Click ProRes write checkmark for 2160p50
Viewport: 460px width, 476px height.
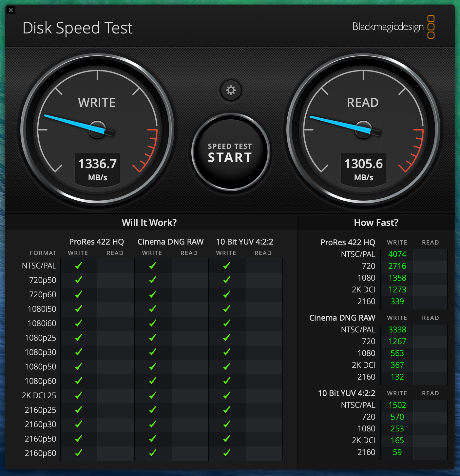[79, 438]
